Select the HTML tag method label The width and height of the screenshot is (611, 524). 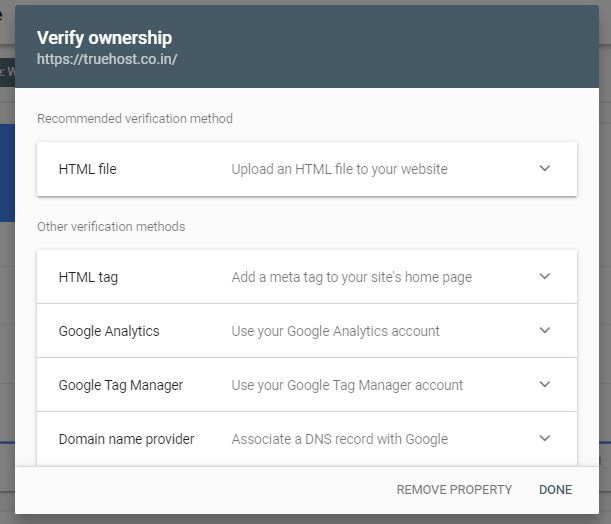pyautogui.click(x=88, y=277)
